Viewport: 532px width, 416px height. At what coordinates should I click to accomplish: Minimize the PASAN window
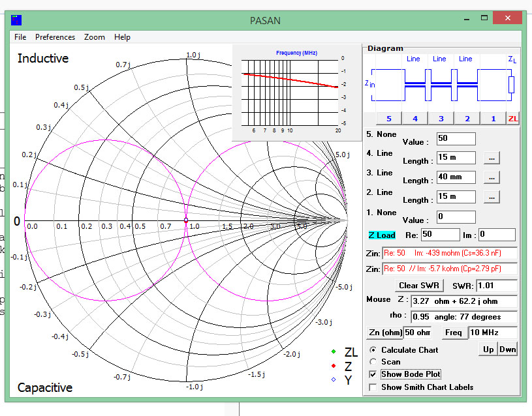click(x=467, y=19)
